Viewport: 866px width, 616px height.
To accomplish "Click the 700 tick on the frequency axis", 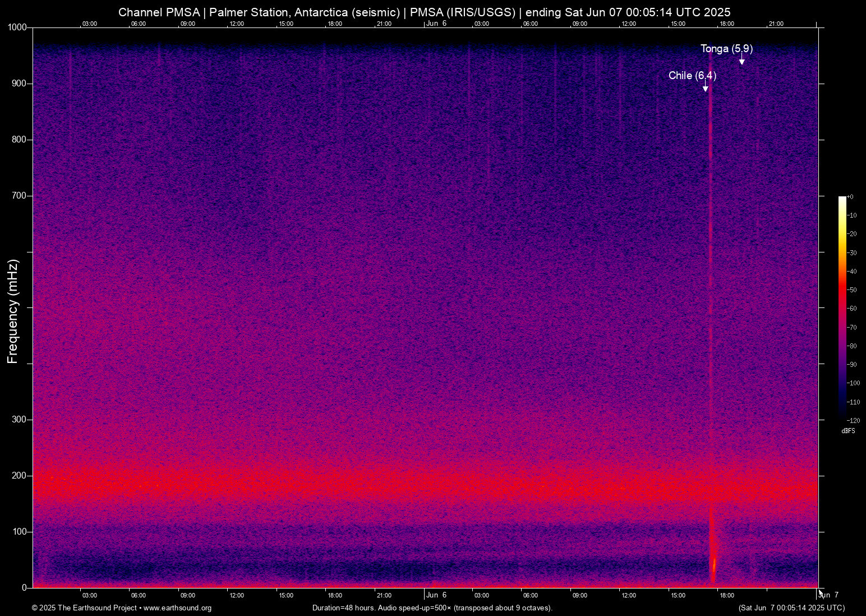I will 19,196.
